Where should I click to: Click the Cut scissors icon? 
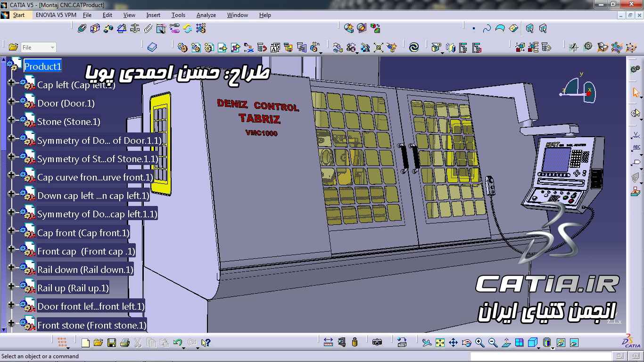138,343
